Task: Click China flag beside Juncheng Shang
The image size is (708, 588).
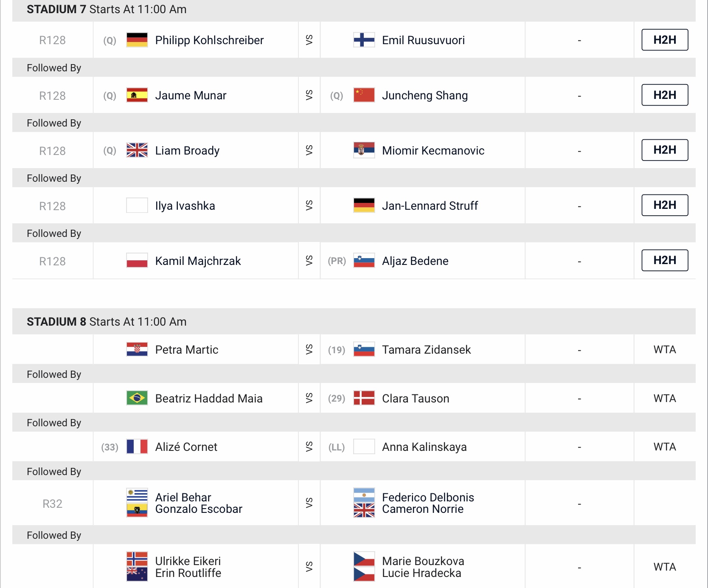Action: coord(364,95)
